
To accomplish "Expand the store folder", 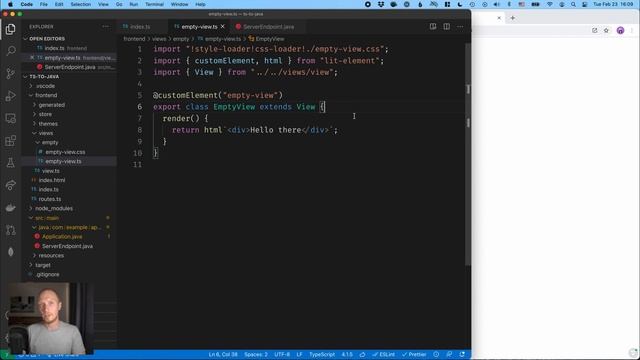I will click(45, 114).
